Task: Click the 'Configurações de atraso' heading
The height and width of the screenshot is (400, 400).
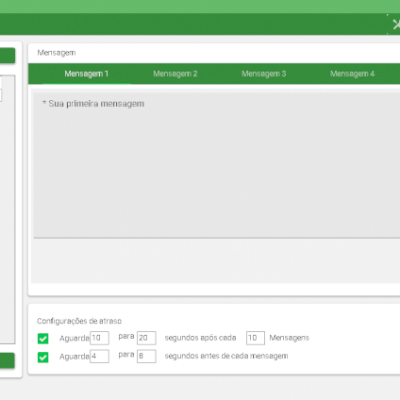Action: click(x=79, y=321)
